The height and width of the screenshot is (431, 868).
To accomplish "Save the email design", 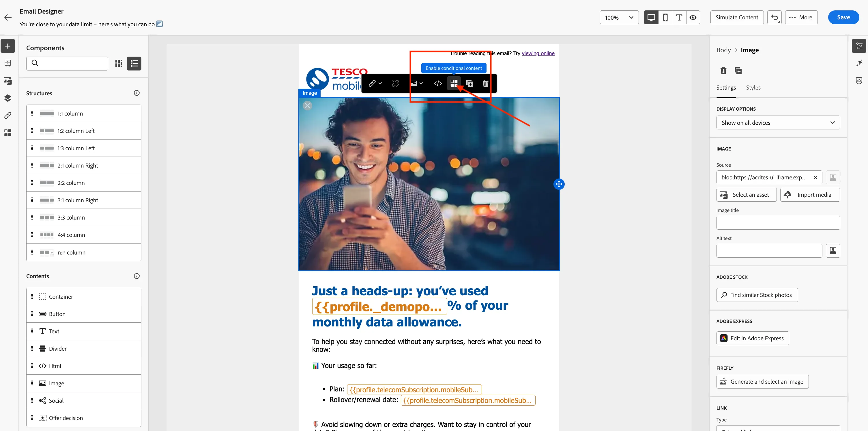I will 843,18.
